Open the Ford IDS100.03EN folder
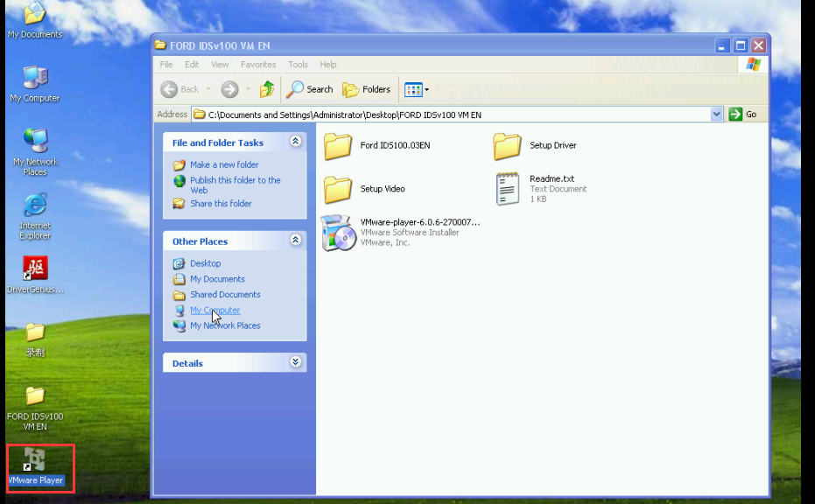 pos(338,146)
